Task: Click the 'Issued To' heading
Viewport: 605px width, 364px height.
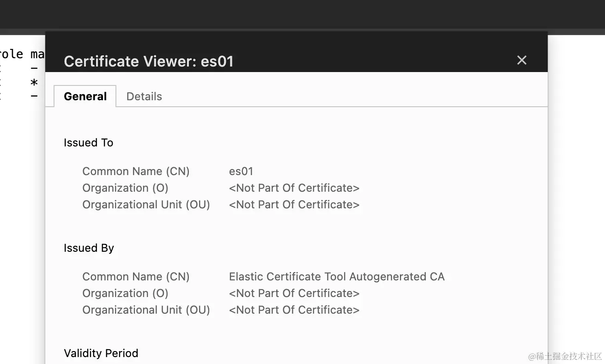Action: point(89,143)
